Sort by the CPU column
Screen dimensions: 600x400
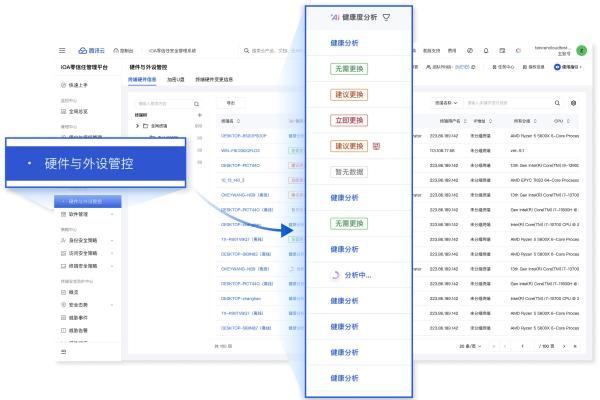click(x=568, y=121)
